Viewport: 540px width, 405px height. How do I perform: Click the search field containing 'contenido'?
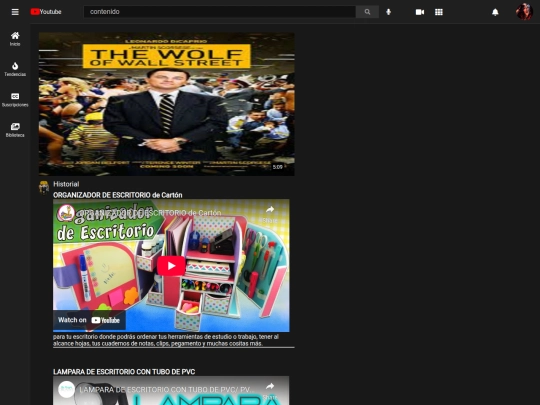point(220,12)
